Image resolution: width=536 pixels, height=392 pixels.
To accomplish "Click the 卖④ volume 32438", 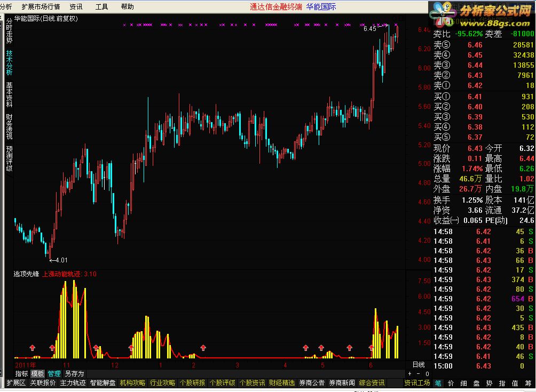I will [x=523, y=55].
